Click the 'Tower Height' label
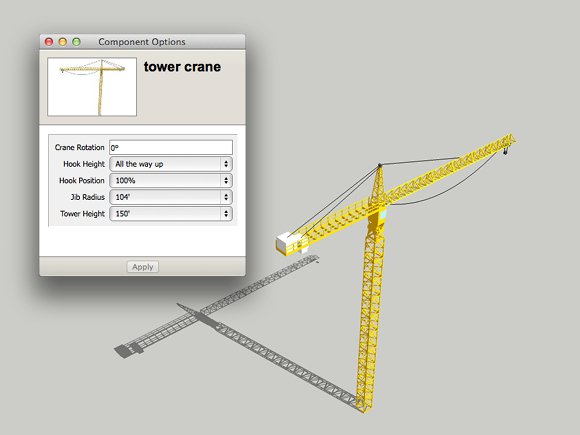Viewport: 580px width, 435px height. [x=82, y=214]
